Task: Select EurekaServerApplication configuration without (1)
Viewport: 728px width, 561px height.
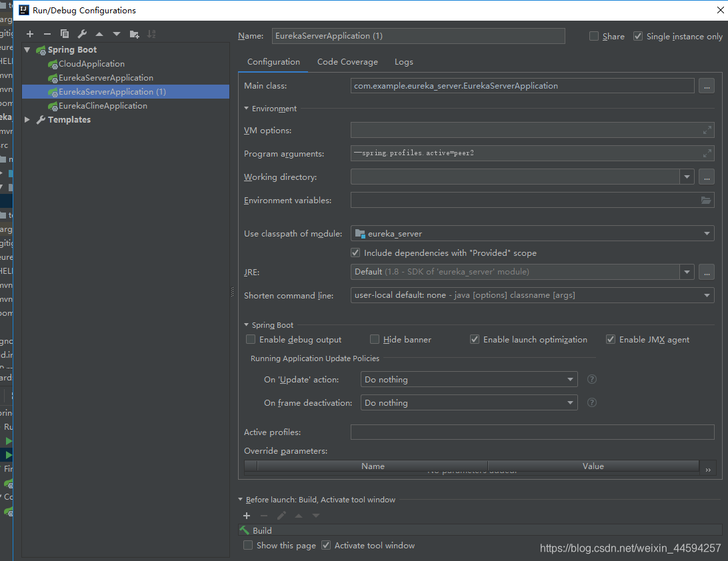Action: pyautogui.click(x=106, y=78)
